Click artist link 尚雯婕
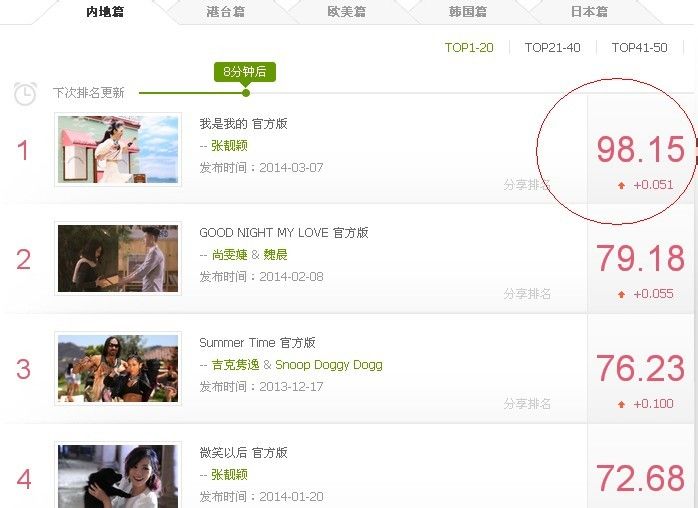The width and height of the screenshot is (698, 508). pyautogui.click(x=229, y=255)
